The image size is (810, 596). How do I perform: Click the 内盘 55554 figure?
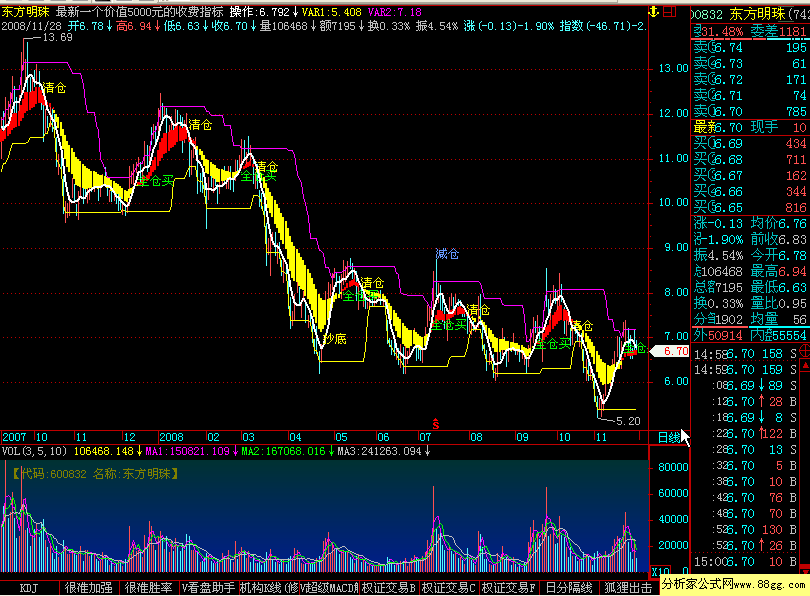[x=778, y=336]
